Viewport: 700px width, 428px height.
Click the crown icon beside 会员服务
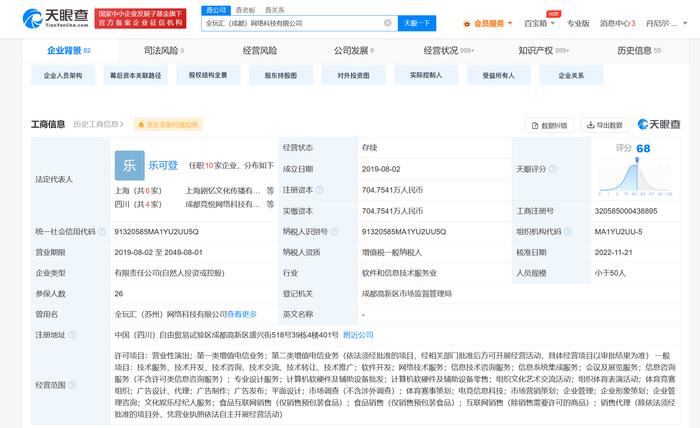pyautogui.click(x=467, y=24)
